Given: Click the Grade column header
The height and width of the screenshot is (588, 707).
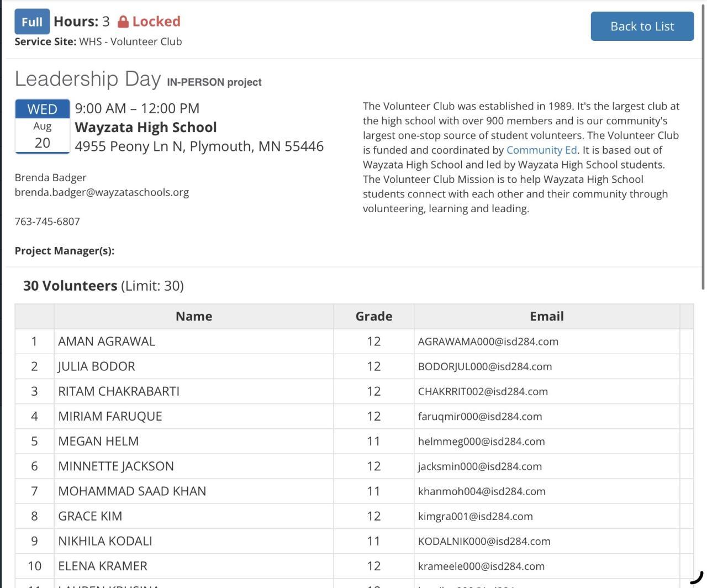Looking at the screenshot, I should coord(373,316).
